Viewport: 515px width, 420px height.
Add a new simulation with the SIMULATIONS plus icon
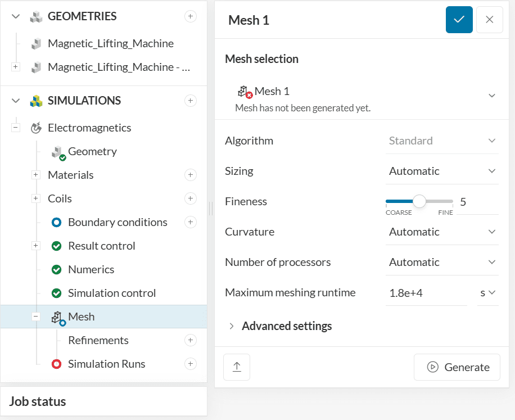tap(191, 101)
